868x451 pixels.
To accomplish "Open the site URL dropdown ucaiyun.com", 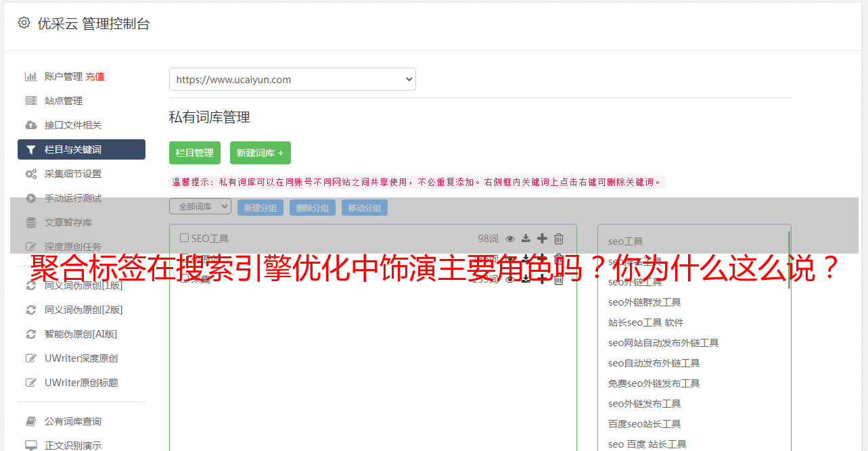I will [292, 79].
